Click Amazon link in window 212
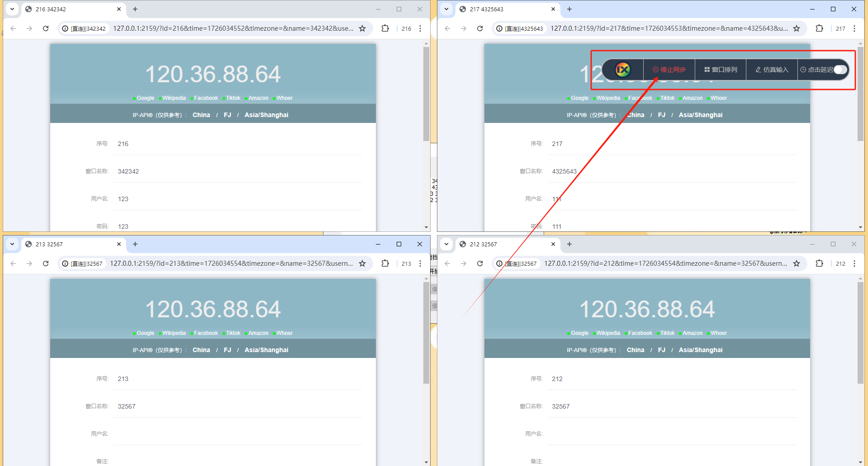The image size is (868, 466). click(693, 333)
